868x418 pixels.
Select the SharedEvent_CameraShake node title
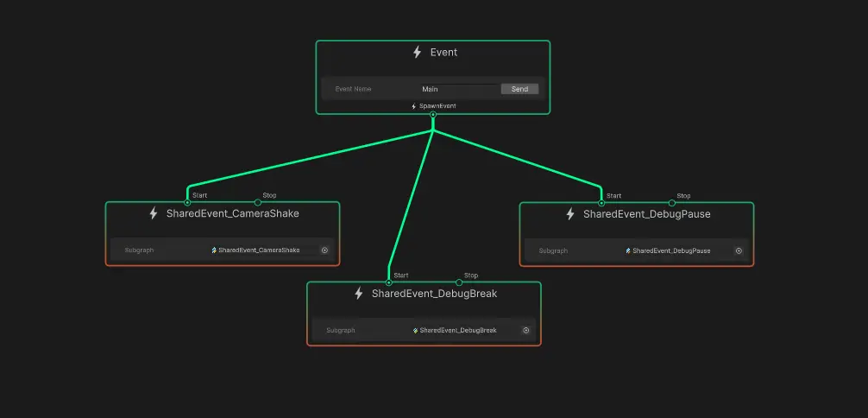pyautogui.click(x=232, y=213)
